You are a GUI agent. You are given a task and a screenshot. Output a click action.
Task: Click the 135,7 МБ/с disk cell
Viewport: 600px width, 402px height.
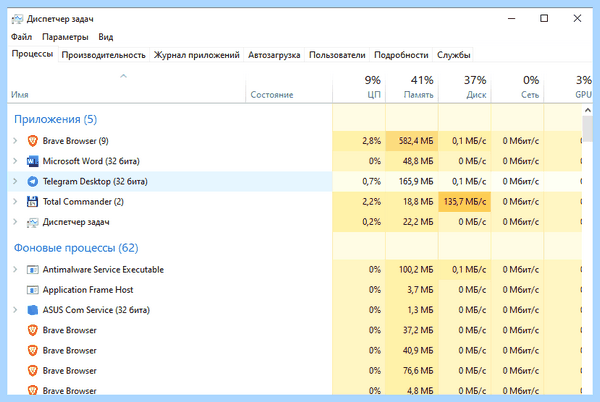pyautogui.click(x=465, y=202)
